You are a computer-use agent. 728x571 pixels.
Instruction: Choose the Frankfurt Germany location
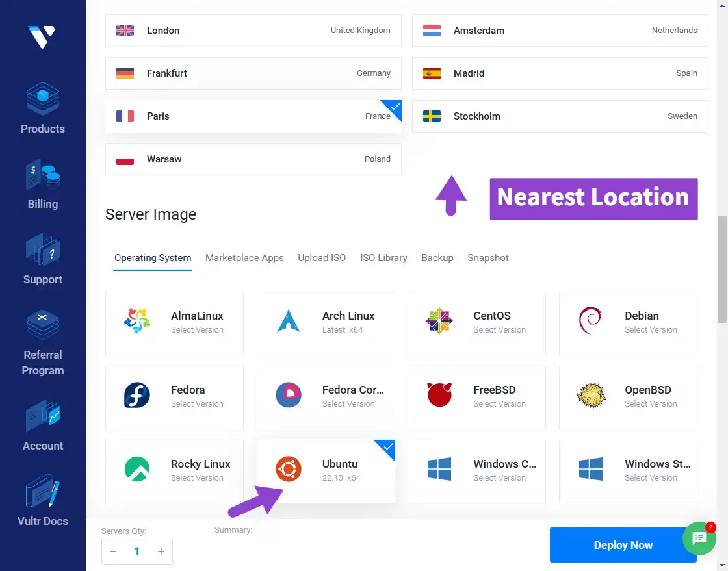click(253, 73)
